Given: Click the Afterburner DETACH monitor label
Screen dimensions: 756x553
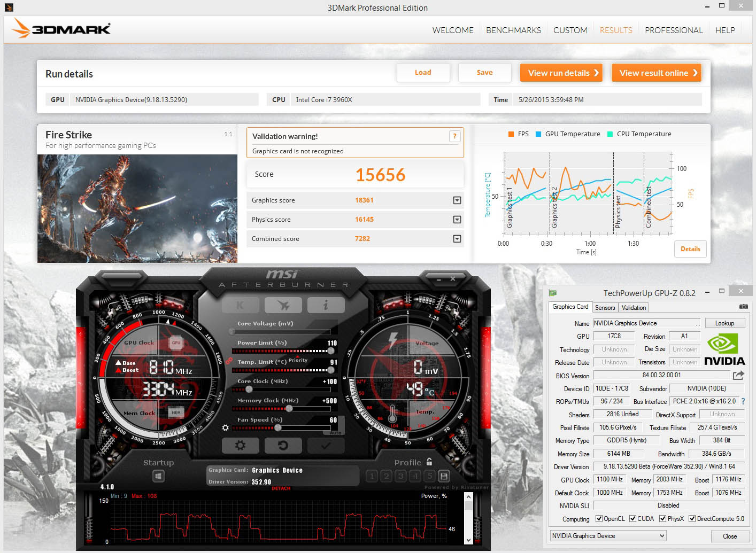Looking at the screenshot, I should click(x=281, y=488).
